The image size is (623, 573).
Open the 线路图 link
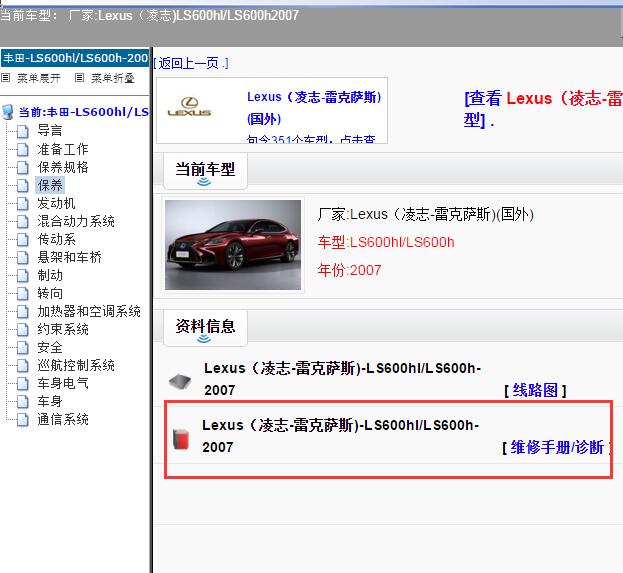point(535,390)
